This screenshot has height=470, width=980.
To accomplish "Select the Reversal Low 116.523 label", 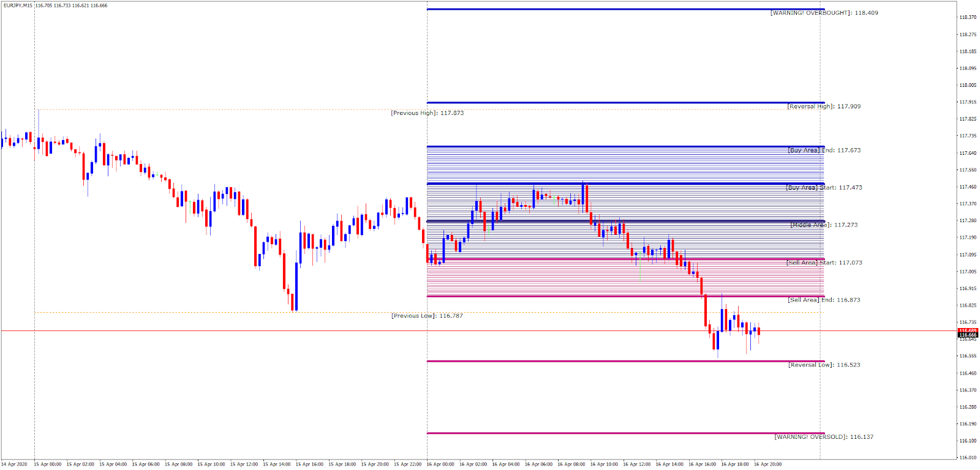I will point(824,365).
